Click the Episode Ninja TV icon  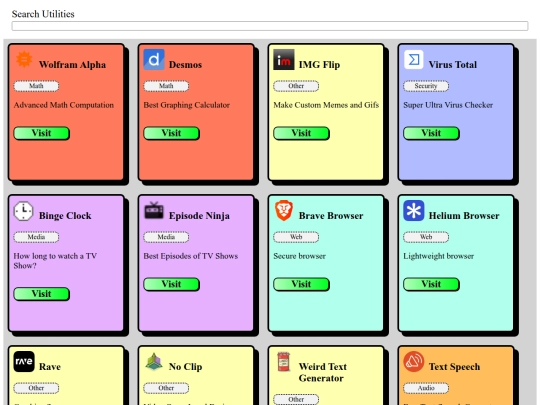[x=154, y=210]
